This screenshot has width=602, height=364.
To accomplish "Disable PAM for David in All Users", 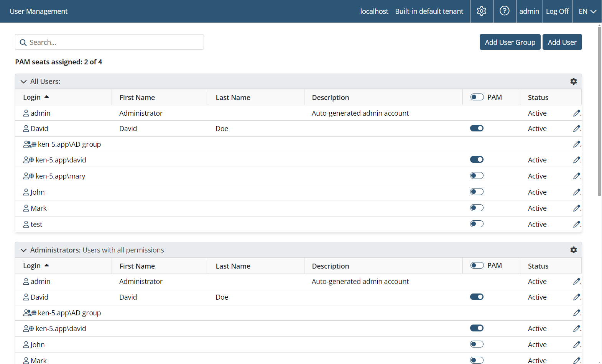I will 477,128.
